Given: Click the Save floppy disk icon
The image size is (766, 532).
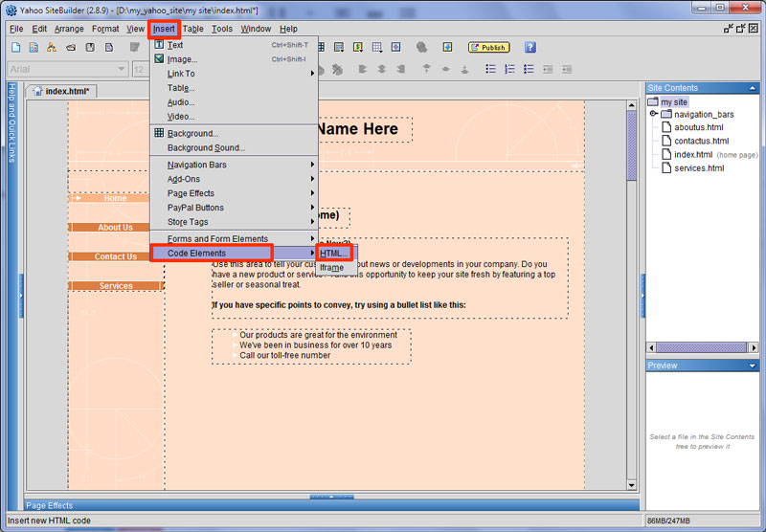Looking at the screenshot, I should 90,47.
